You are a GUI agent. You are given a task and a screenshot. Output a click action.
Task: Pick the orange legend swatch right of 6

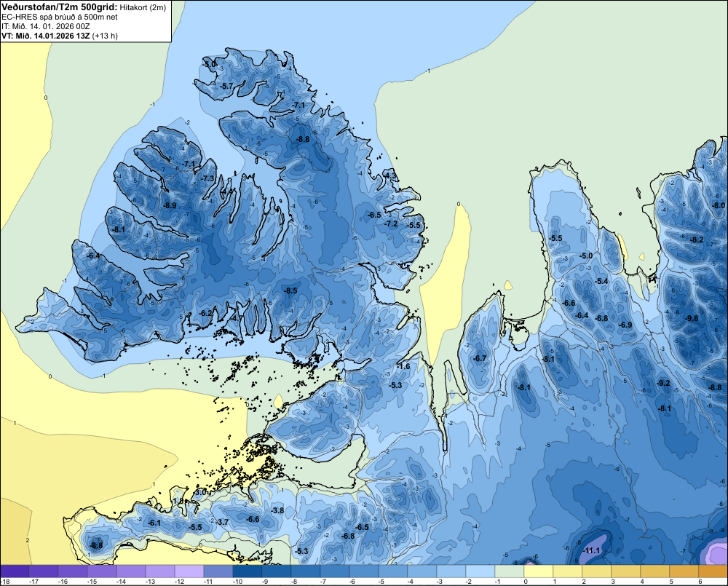pyautogui.click(x=713, y=571)
